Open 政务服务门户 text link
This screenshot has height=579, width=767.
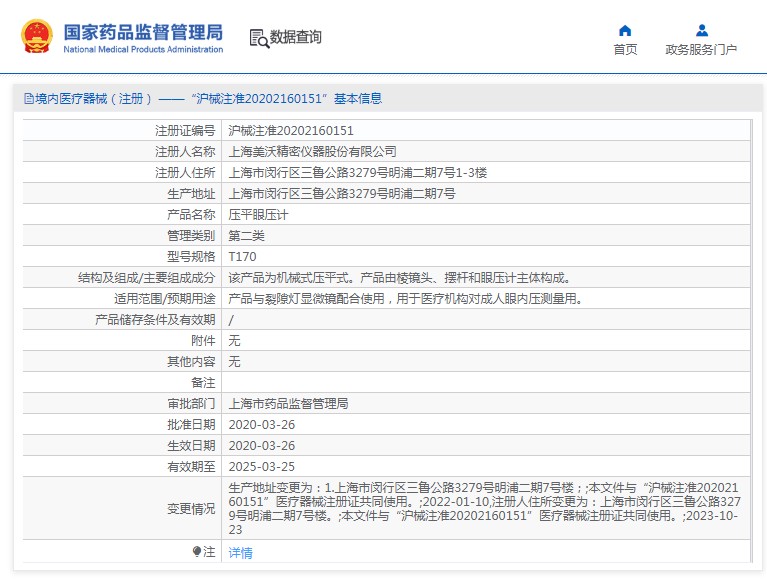(701, 50)
